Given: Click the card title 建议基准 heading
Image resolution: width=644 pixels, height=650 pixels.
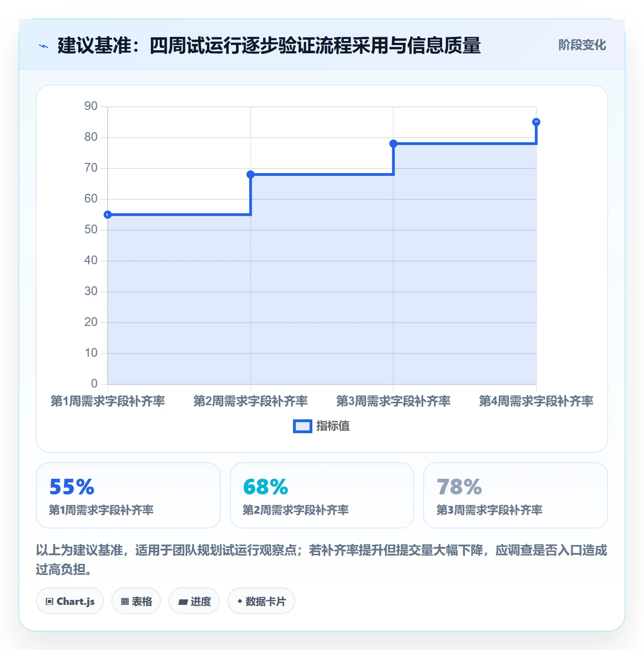Looking at the screenshot, I should click(269, 46).
